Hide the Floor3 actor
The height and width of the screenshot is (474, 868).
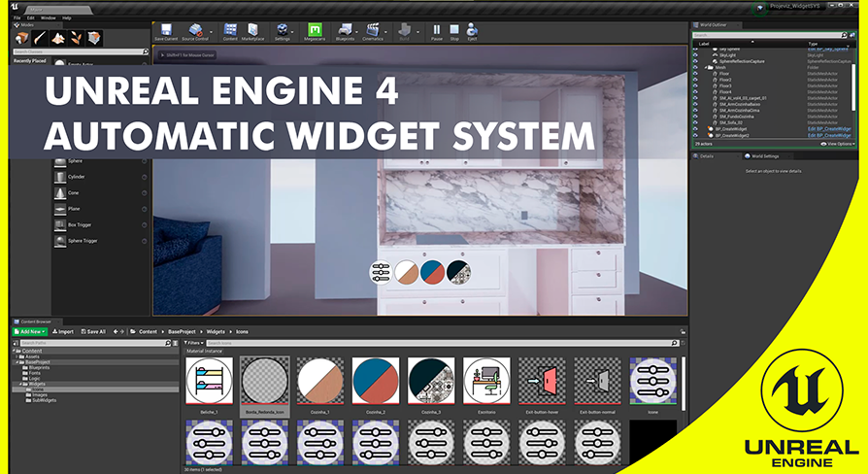pyautogui.click(x=695, y=85)
